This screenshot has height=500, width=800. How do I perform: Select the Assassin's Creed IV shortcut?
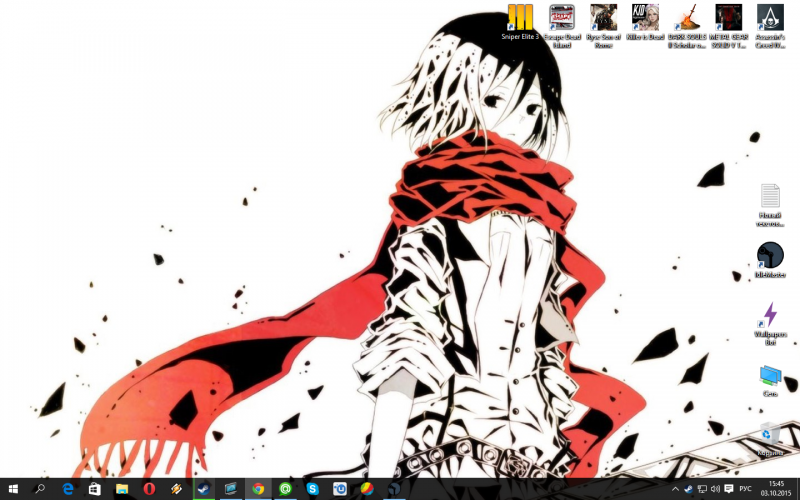coord(770,26)
